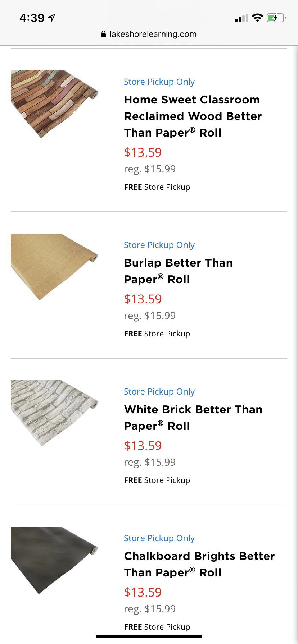This screenshot has width=298, height=644.
Task: Open the Burlap roll product image
Action: tap(54, 267)
